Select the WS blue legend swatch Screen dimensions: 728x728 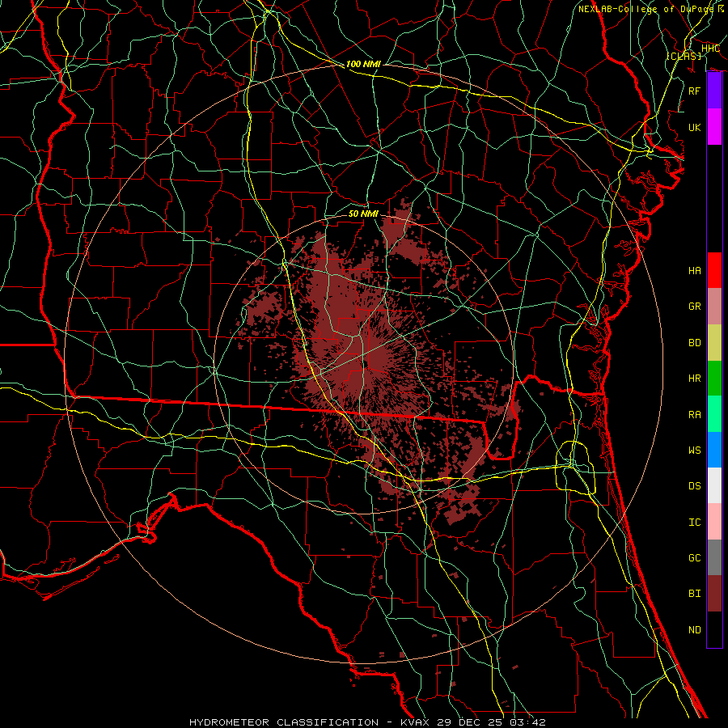[x=714, y=450]
